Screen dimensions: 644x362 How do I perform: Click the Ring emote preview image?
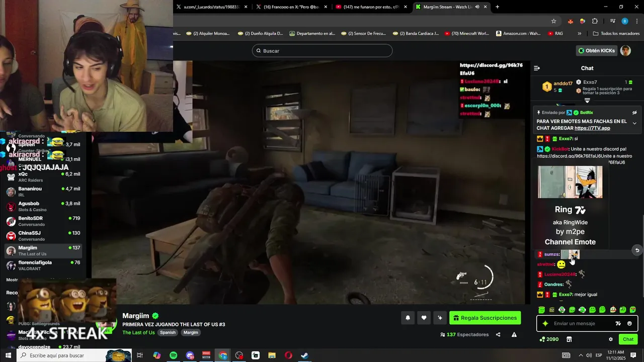(570, 182)
